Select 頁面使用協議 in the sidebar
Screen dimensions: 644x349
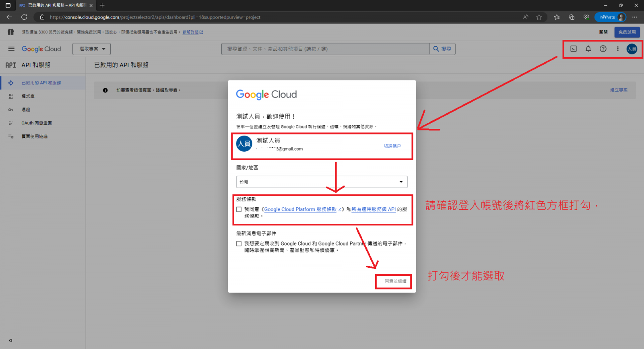(x=43, y=136)
